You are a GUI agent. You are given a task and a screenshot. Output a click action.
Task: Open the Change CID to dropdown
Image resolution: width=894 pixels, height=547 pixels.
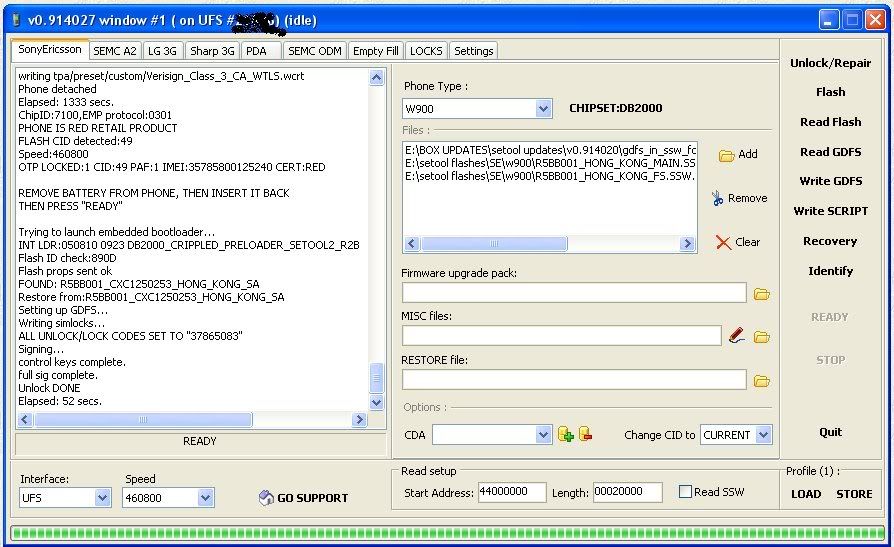tap(763, 435)
